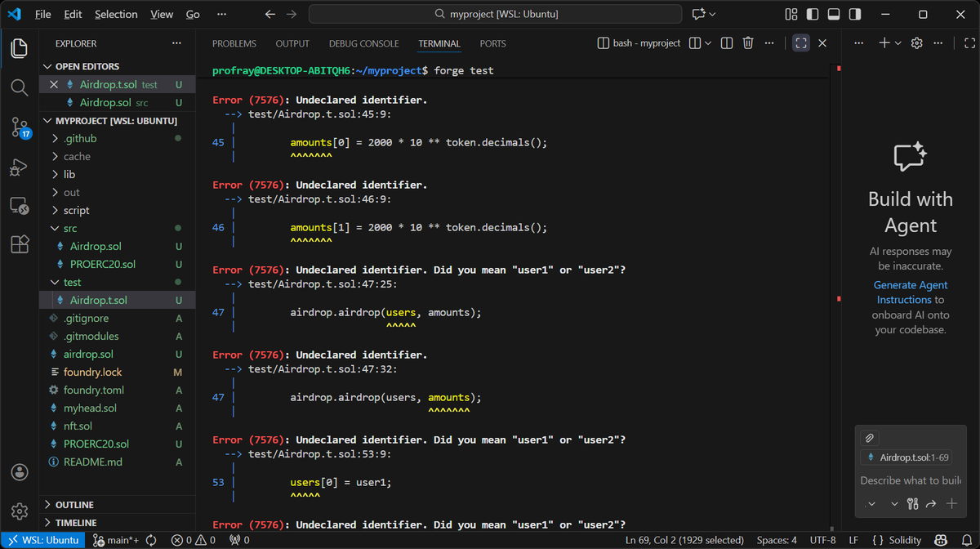Open the Manage gear in activity bar
The width and height of the screenshot is (980, 549).
(x=20, y=511)
